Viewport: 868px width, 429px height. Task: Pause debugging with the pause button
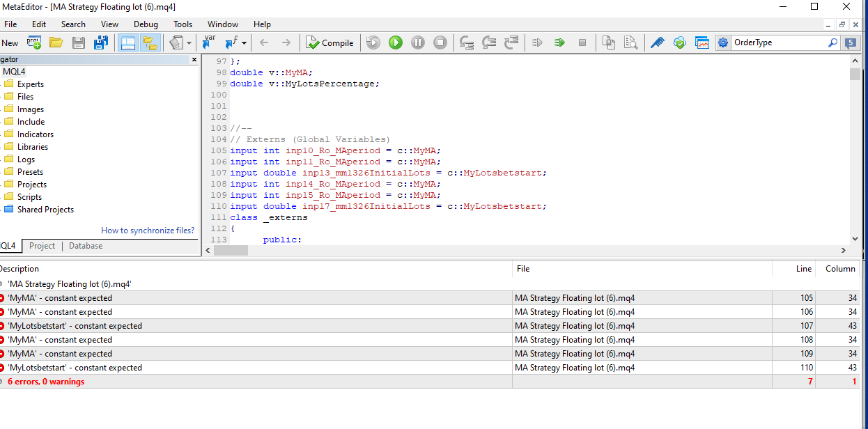tap(418, 42)
